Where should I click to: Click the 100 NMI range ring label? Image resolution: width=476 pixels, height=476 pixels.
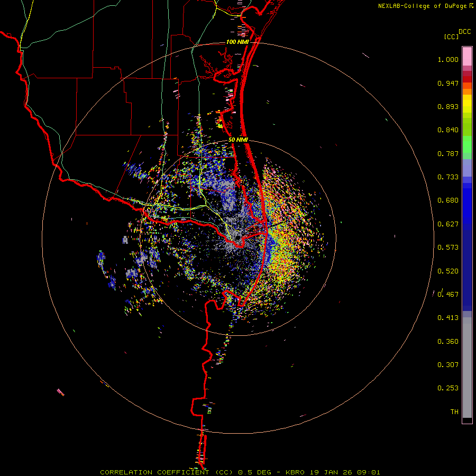point(237,42)
